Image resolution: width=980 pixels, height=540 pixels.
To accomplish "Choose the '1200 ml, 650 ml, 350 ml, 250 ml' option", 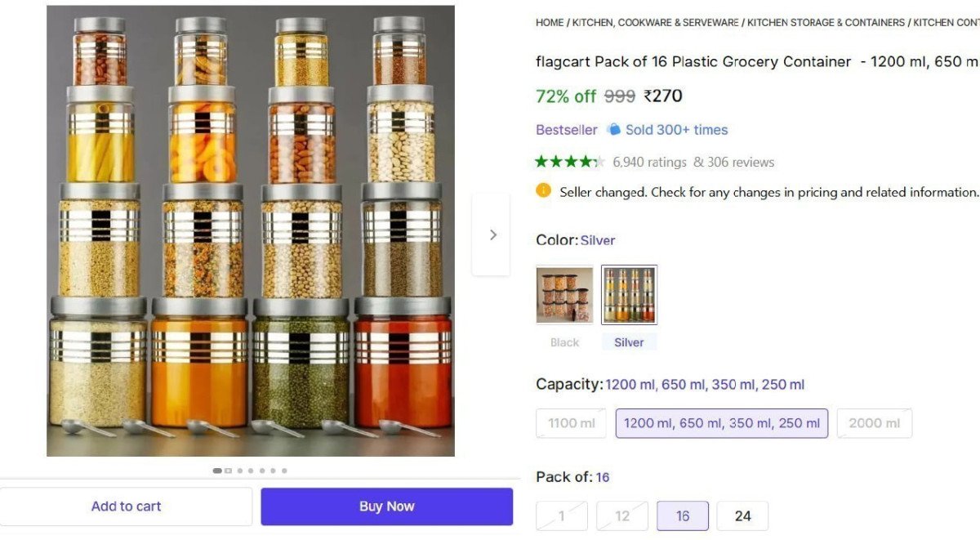I will pos(721,423).
